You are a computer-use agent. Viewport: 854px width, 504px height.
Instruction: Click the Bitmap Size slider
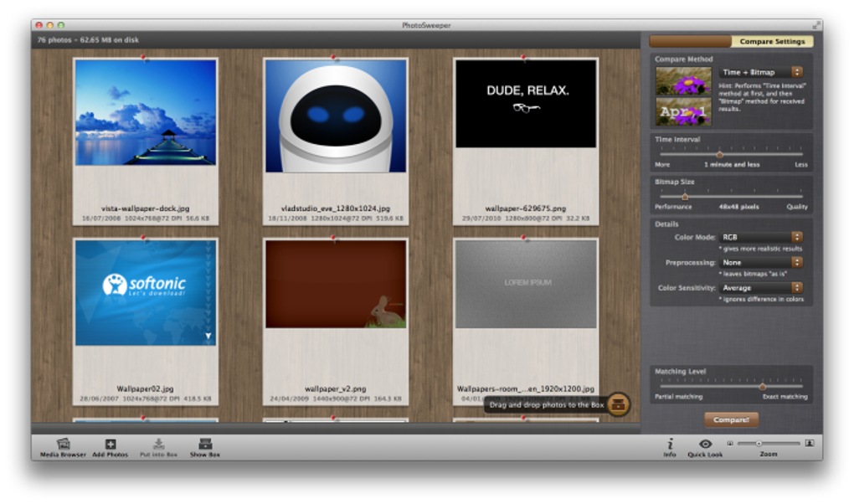(x=731, y=196)
